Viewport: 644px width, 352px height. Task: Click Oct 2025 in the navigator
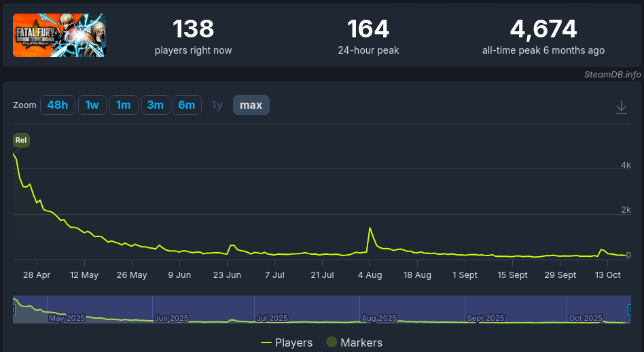pyautogui.click(x=586, y=318)
